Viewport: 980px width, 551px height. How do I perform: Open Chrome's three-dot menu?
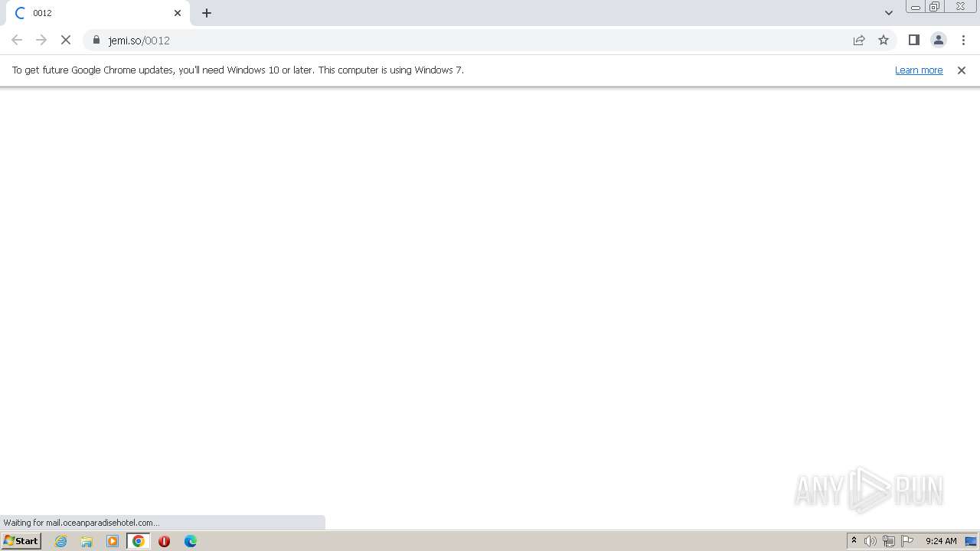963,40
